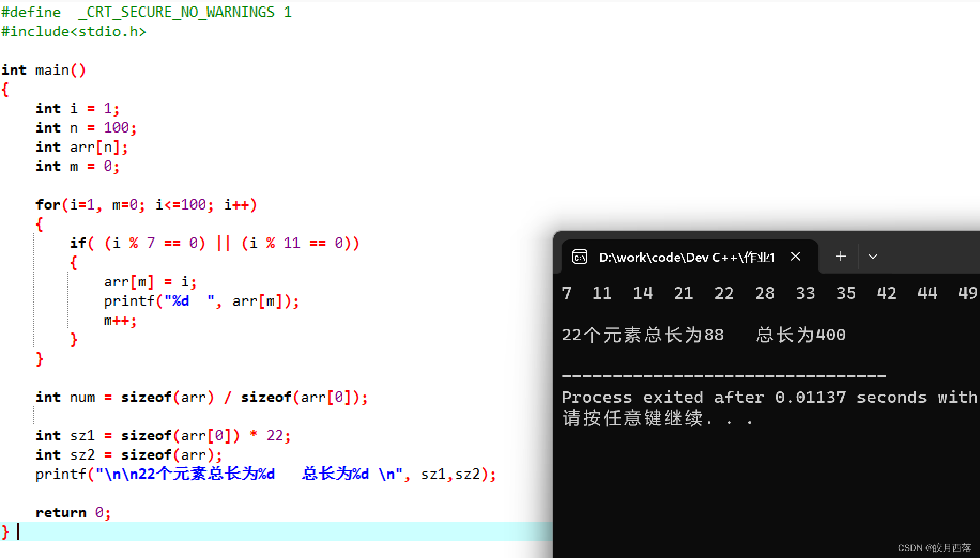The width and height of the screenshot is (980, 558).
Task: Click the return 0; statement
Action: 73,513
